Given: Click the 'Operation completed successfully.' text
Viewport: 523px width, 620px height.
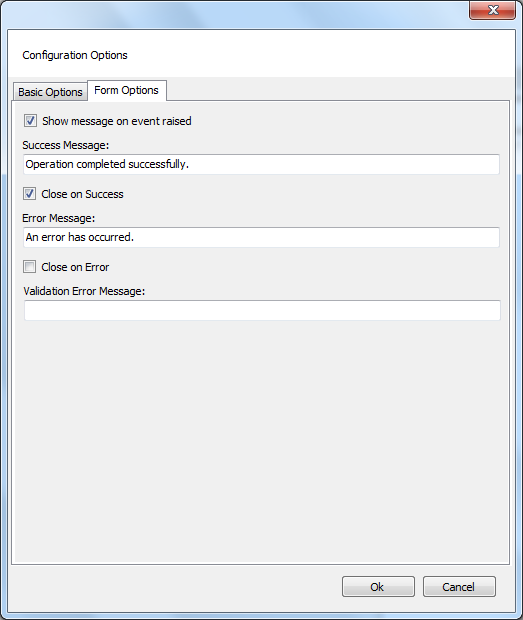Looking at the screenshot, I should click(x=107, y=164).
